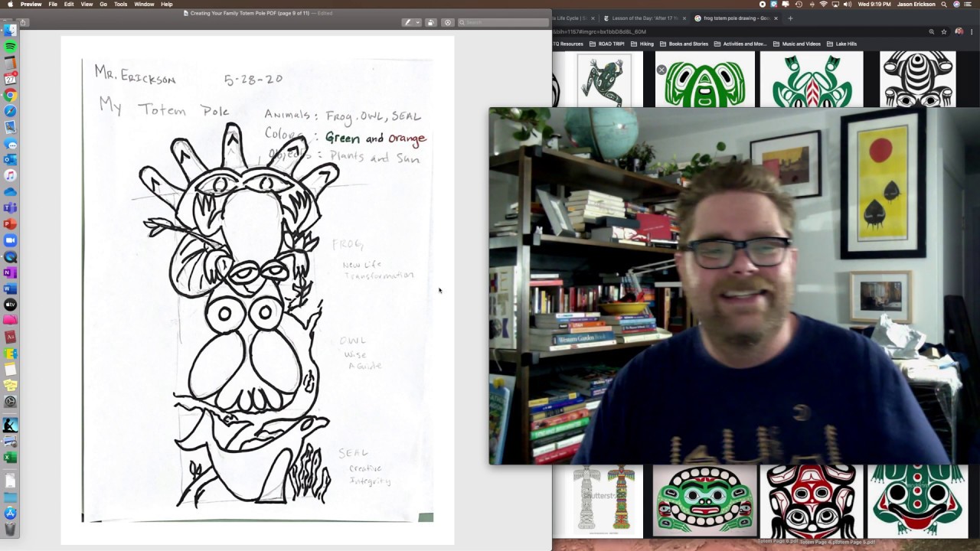Open Apple TV app in the dock
This screenshot has width=980, height=551.
pyautogui.click(x=10, y=305)
